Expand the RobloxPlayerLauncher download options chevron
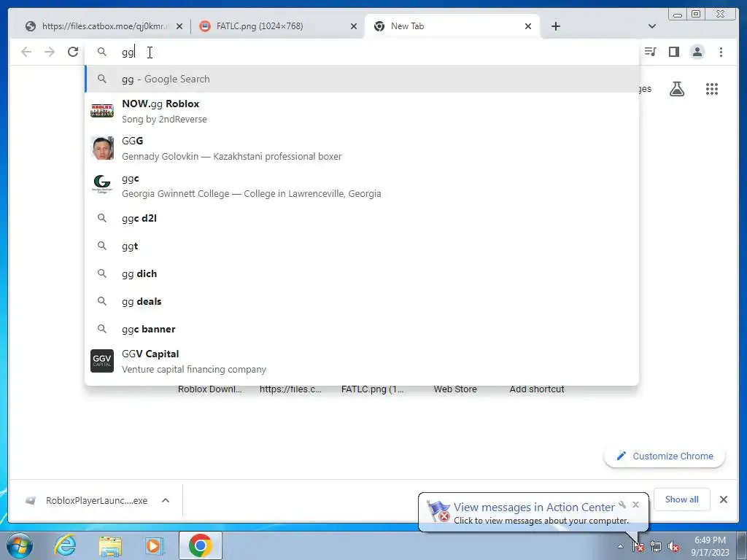This screenshot has width=747, height=560. 166,500
